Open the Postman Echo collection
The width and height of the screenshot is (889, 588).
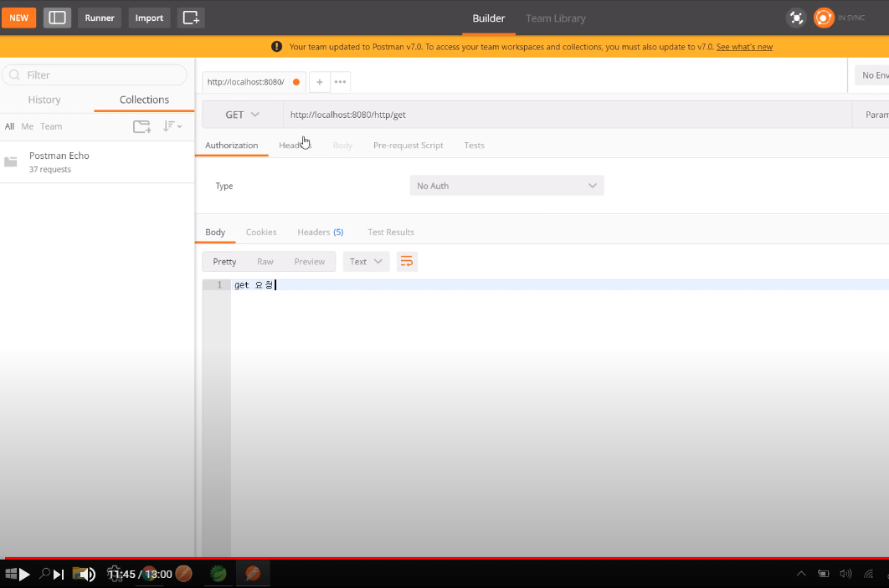97,162
